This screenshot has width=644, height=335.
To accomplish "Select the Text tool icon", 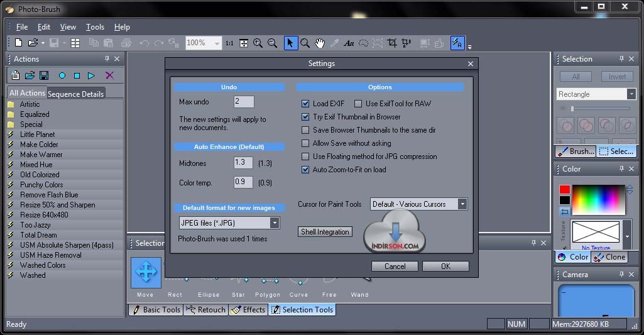I will pos(349,43).
